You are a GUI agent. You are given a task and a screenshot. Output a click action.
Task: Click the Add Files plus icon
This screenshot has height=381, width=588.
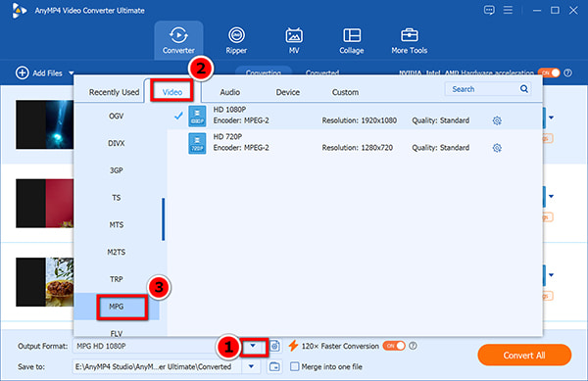click(23, 72)
